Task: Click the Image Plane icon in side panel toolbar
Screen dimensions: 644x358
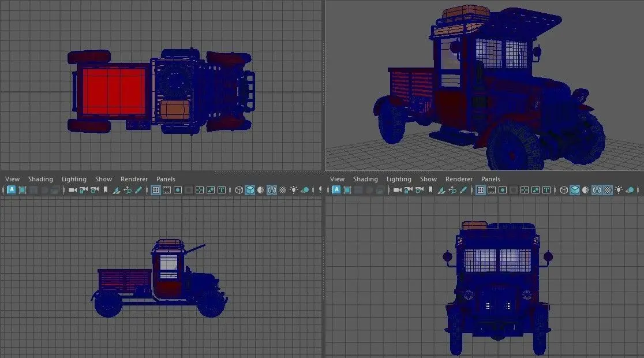Action: pyautogui.click(x=117, y=190)
